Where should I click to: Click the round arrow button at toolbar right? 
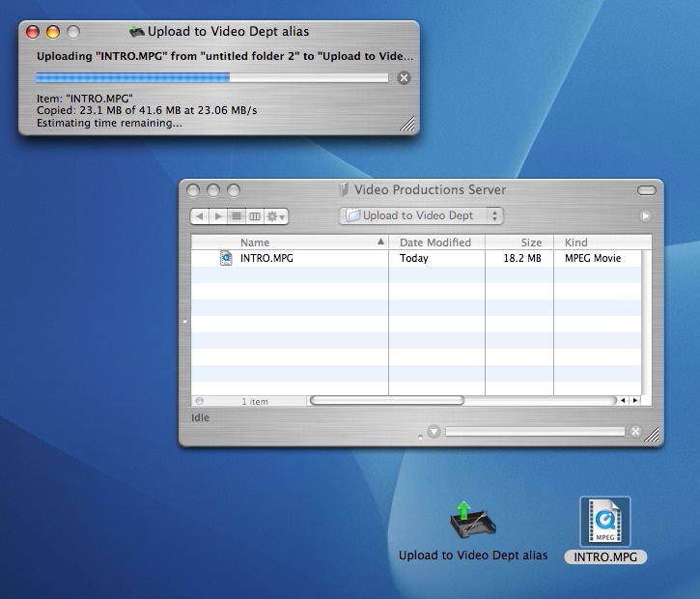(x=645, y=216)
